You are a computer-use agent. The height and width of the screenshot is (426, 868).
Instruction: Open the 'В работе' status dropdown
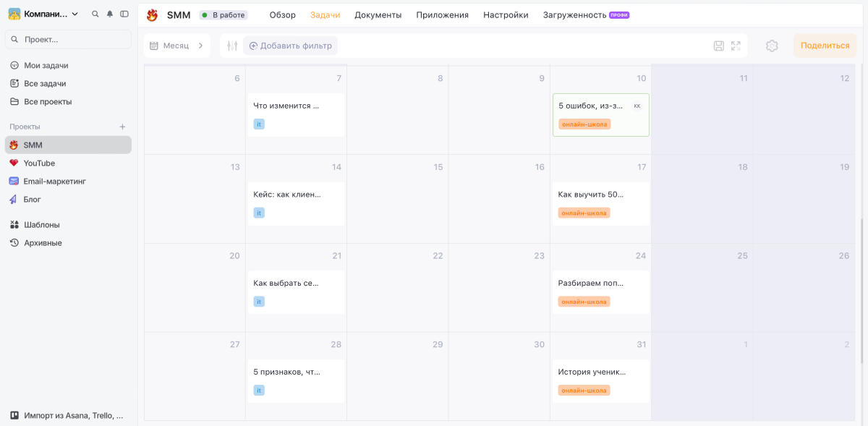(x=224, y=15)
